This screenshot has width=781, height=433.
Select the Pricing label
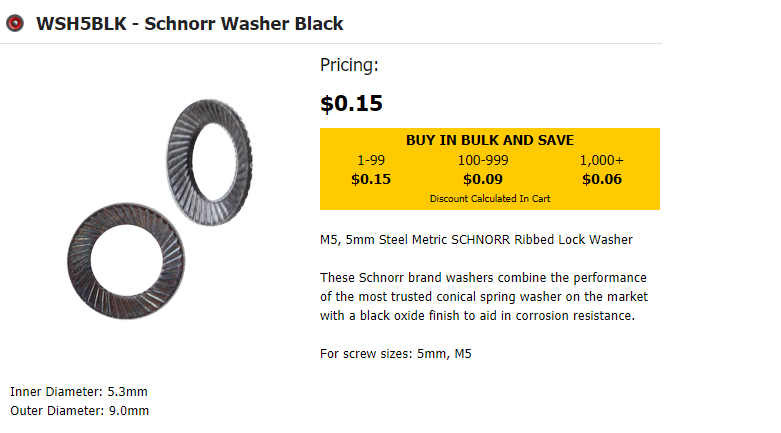[349, 65]
